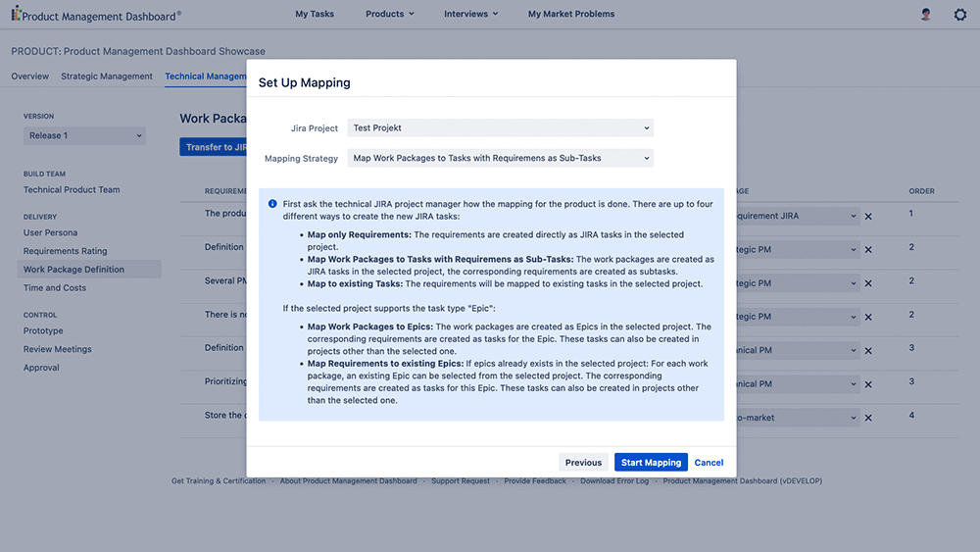Select Work Package Definition in sidebar
This screenshot has width=980, height=552.
point(89,270)
